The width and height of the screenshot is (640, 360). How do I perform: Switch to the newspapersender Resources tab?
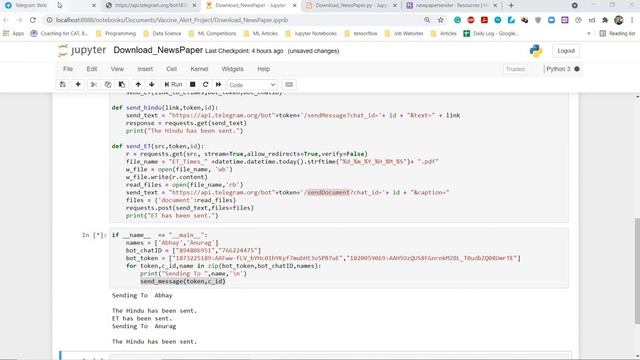click(x=451, y=5)
